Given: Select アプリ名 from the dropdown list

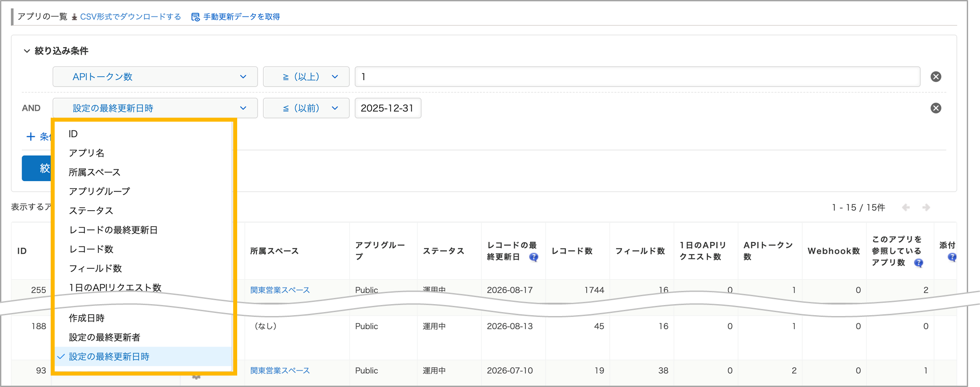Looking at the screenshot, I should [x=144, y=153].
